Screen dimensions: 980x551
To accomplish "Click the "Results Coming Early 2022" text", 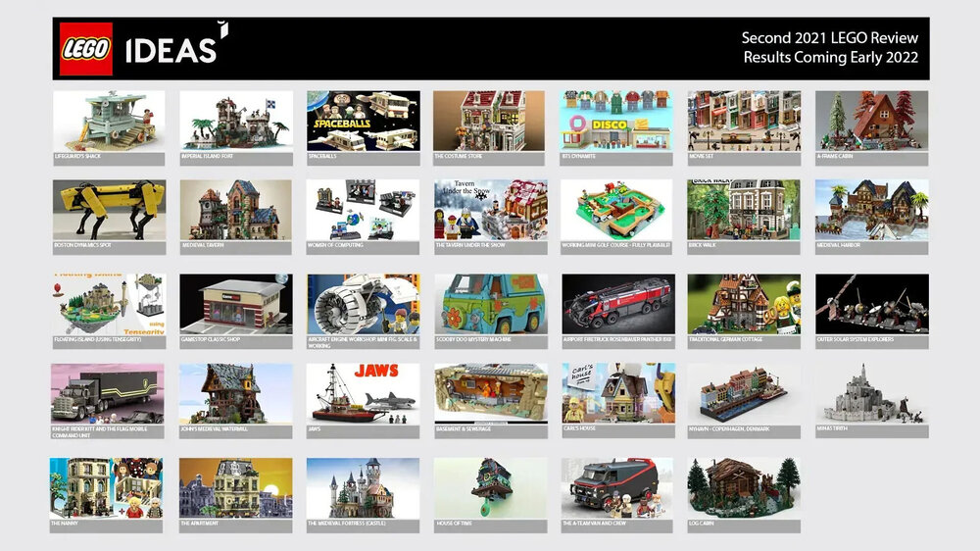I will [831, 58].
